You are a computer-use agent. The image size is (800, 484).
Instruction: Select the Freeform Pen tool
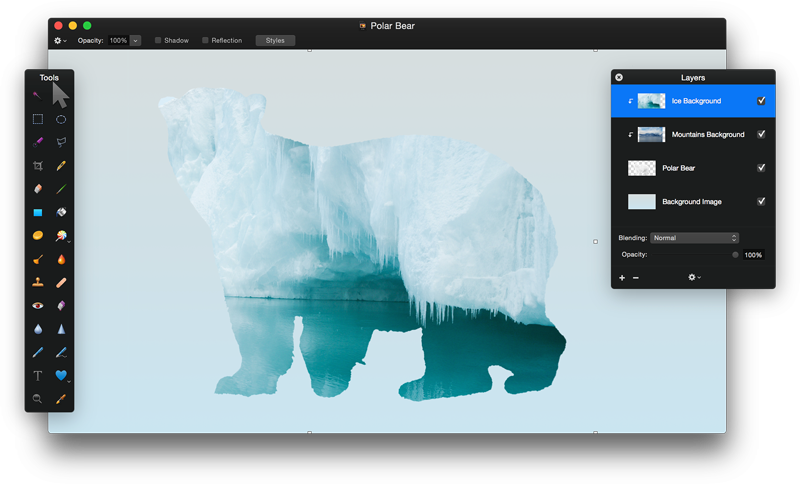61,352
